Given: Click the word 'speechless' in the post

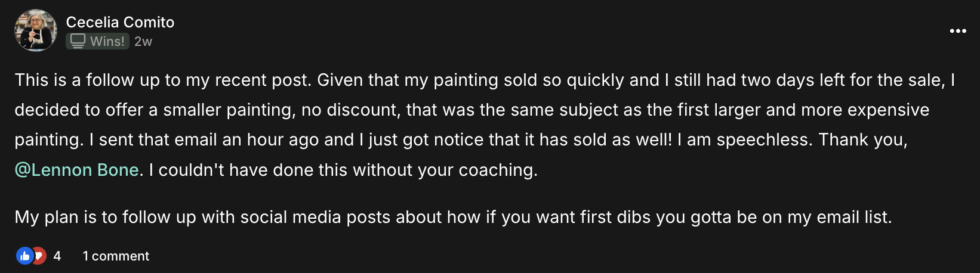Looking at the screenshot, I should 764,139.
